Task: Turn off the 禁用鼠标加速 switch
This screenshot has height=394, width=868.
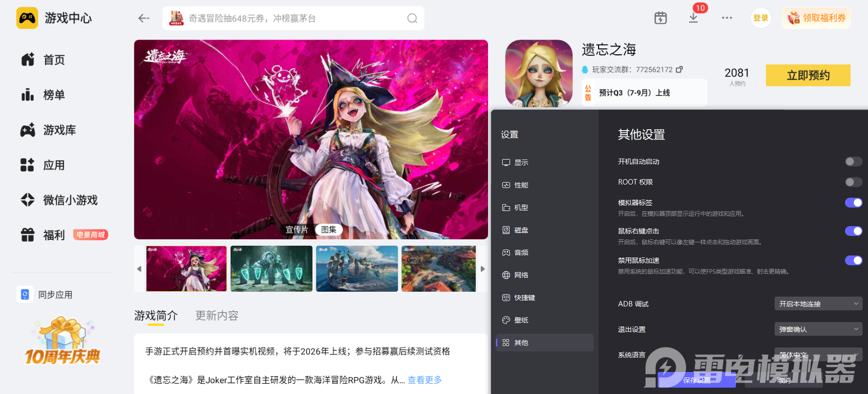Action: pyautogui.click(x=854, y=260)
